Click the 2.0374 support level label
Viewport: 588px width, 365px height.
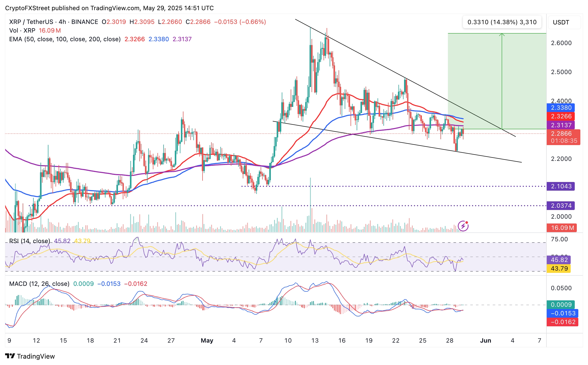pyautogui.click(x=560, y=206)
